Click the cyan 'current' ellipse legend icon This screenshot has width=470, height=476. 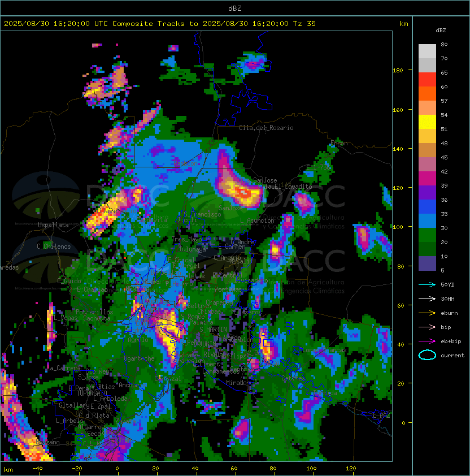(427, 355)
